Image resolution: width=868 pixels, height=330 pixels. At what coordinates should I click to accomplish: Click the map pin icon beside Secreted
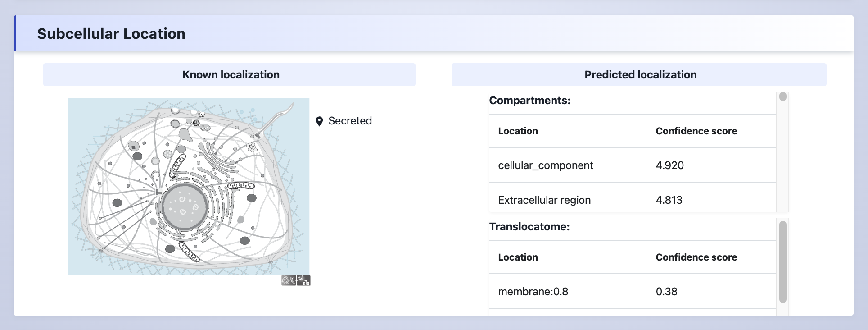tap(319, 121)
